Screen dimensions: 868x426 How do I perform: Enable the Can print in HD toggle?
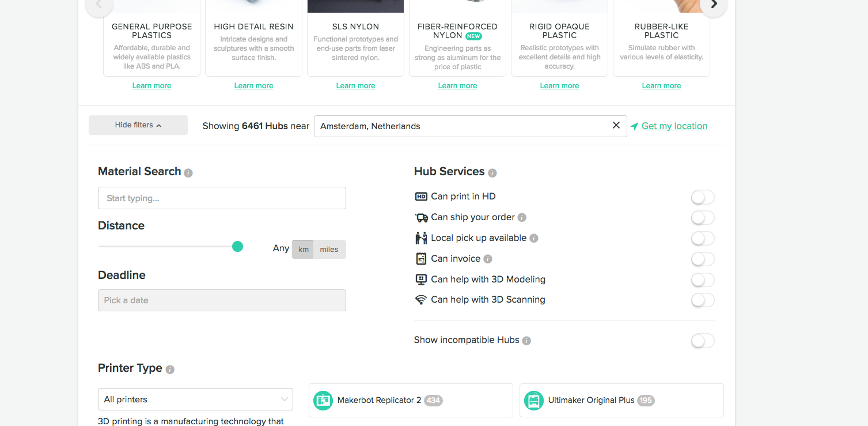tap(702, 198)
